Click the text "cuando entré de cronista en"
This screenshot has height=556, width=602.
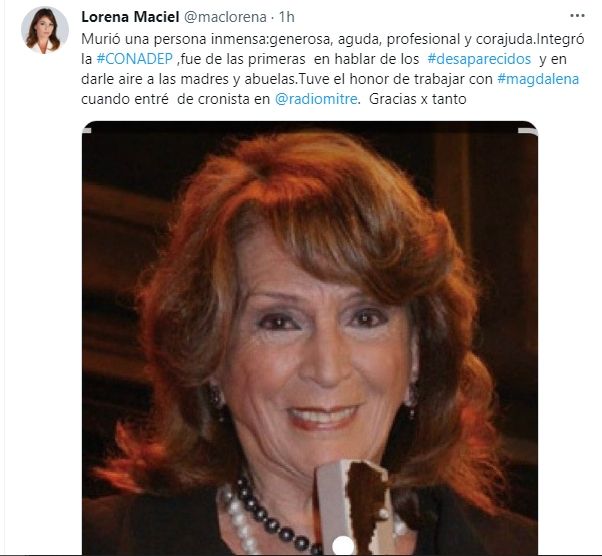175,99
